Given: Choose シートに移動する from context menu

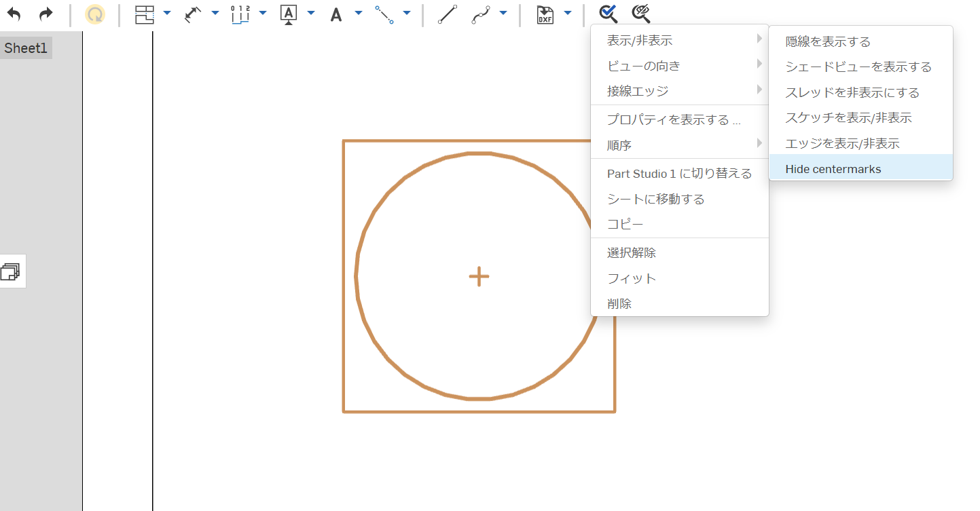Looking at the screenshot, I should coord(680,199).
